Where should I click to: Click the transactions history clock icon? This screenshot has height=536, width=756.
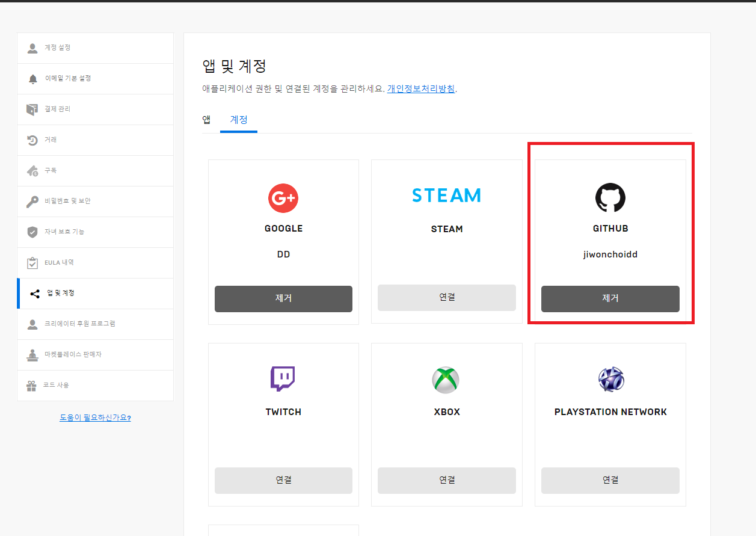coord(32,140)
